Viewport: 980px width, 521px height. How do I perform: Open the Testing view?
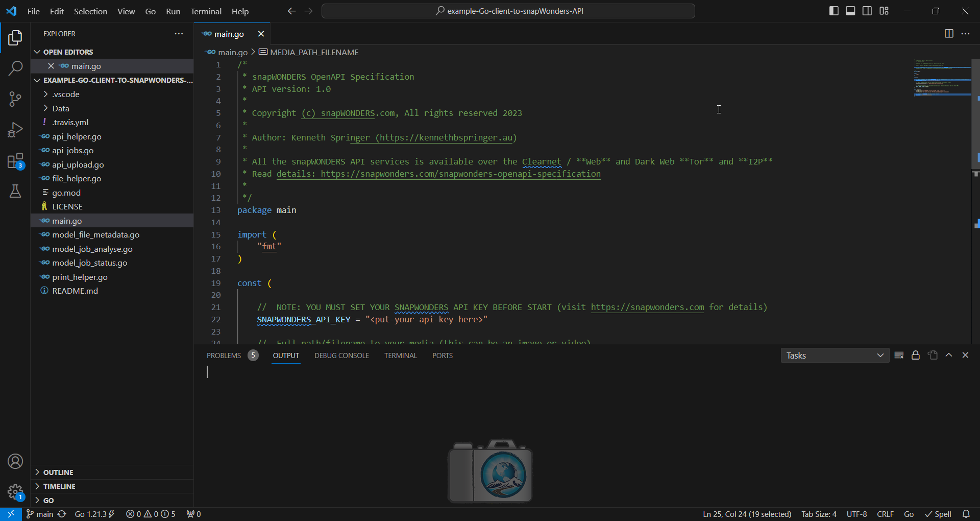pos(15,192)
